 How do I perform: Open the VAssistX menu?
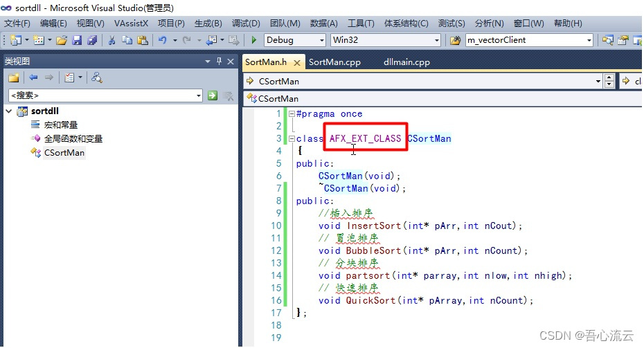pos(131,24)
